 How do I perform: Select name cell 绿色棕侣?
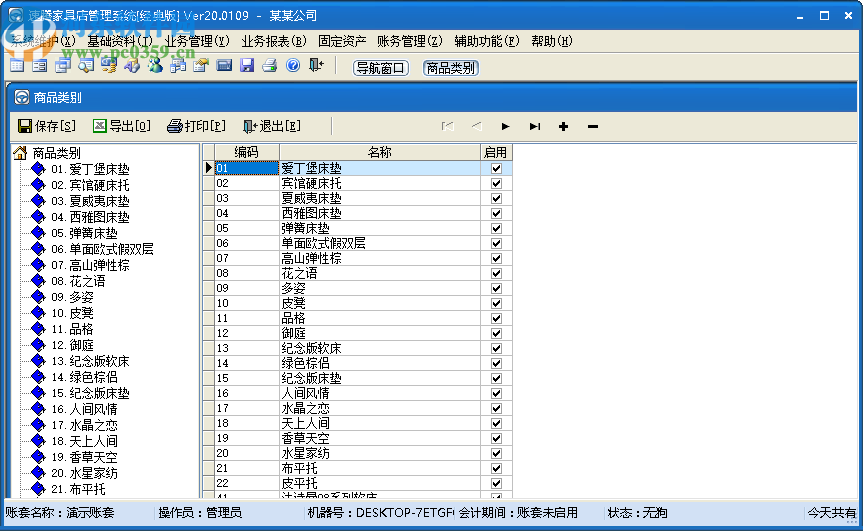coord(380,363)
